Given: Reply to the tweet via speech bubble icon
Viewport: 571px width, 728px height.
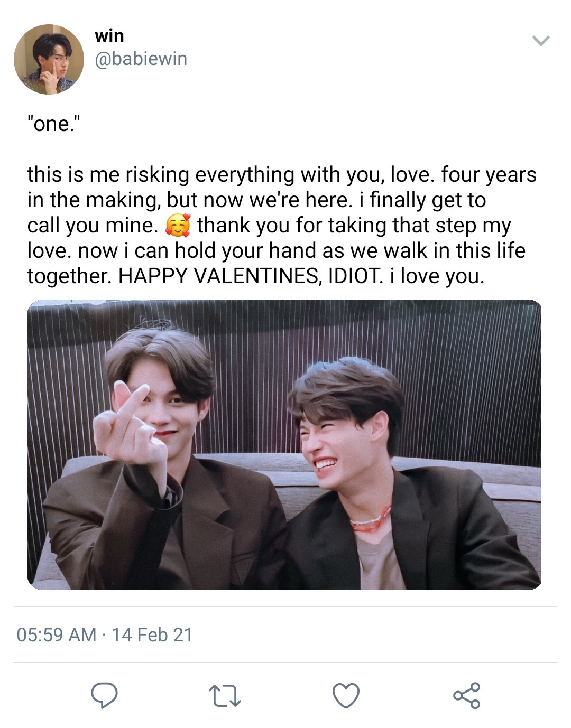Looking at the screenshot, I should point(104,695).
